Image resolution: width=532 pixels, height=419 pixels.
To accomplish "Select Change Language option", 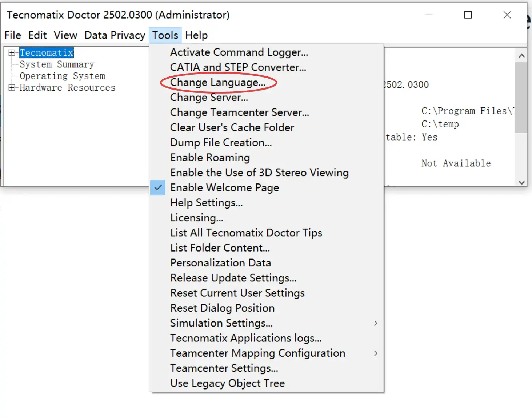I will pyautogui.click(x=267, y=83).
